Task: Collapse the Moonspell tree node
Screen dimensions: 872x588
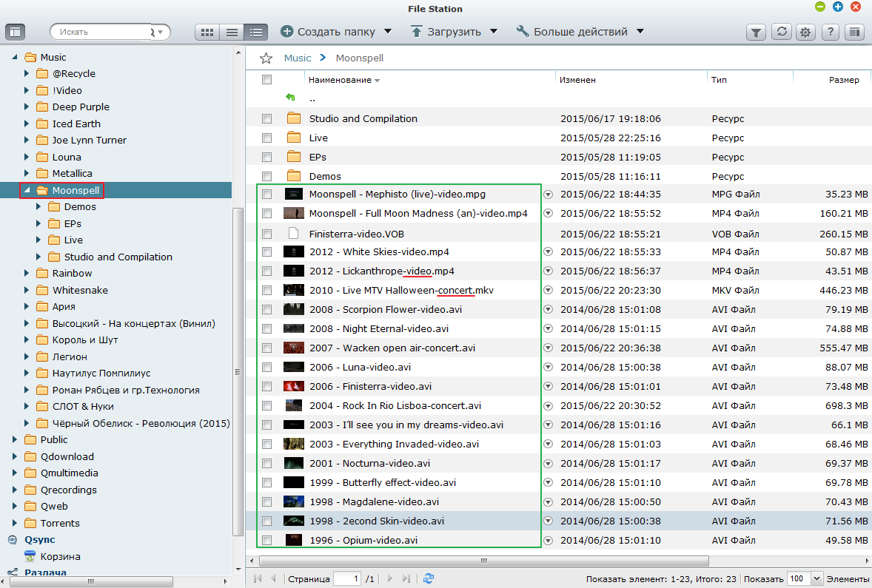Action: click(x=27, y=190)
